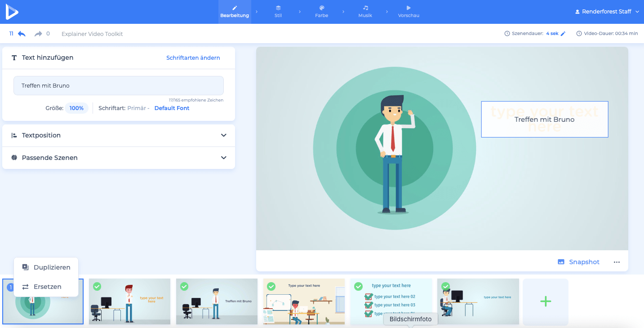Adjust the 100% text size control

pyautogui.click(x=76, y=108)
